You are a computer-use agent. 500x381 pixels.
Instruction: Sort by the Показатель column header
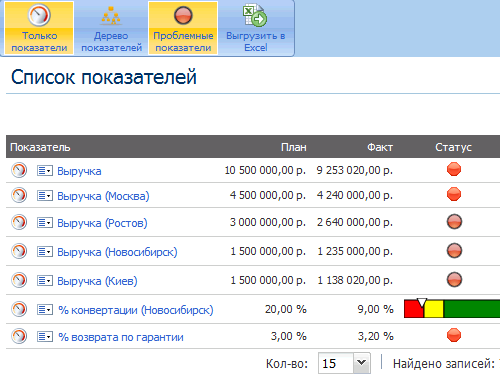pyautogui.click(x=40, y=147)
